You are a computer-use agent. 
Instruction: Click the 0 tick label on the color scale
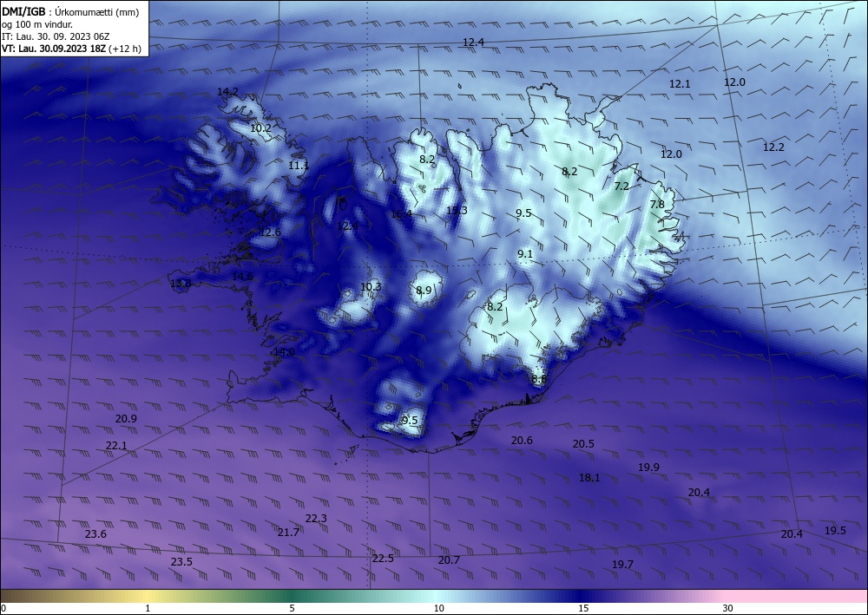click(3, 608)
